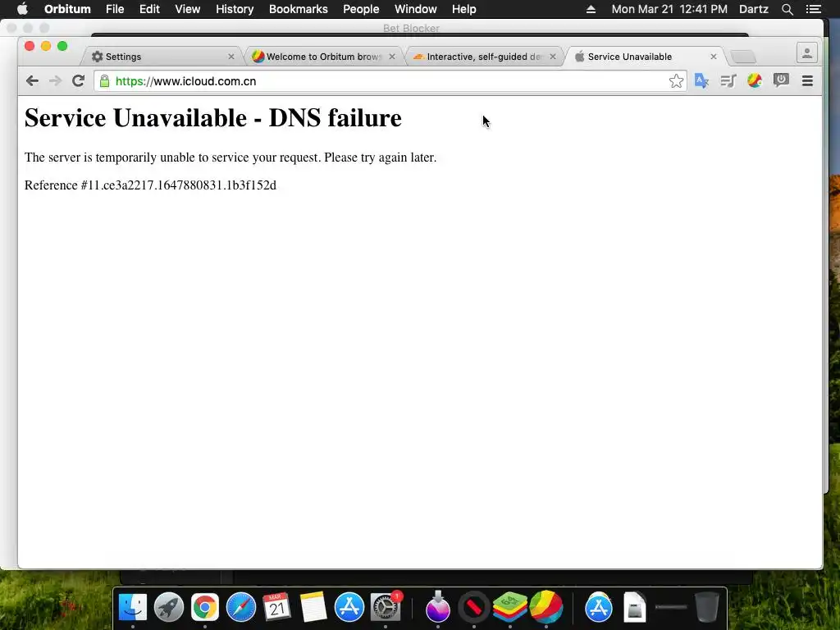This screenshot has width=840, height=630.
Task: Open the View menu
Action: click(x=188, y=9)
